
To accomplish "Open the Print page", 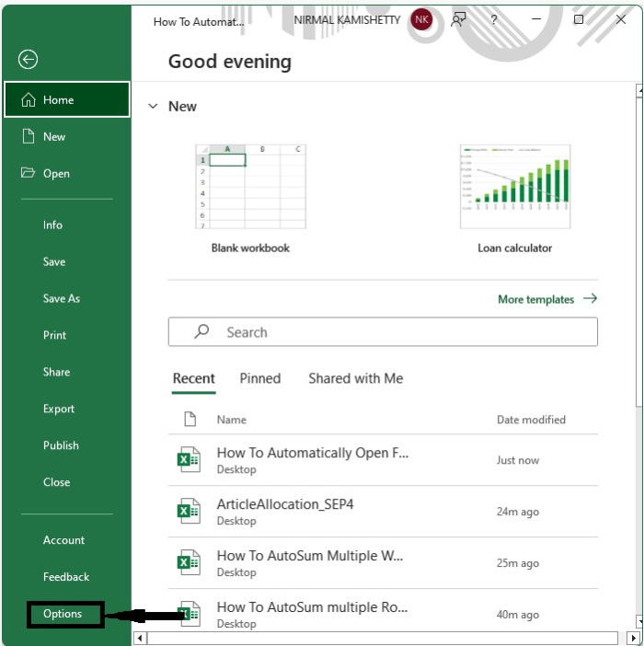I will 54,335.
